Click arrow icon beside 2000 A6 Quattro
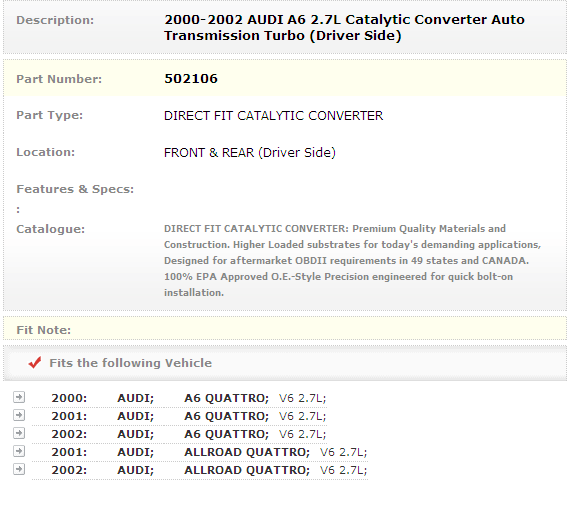This screenshot has height=527, width=570. click(19, 397)
